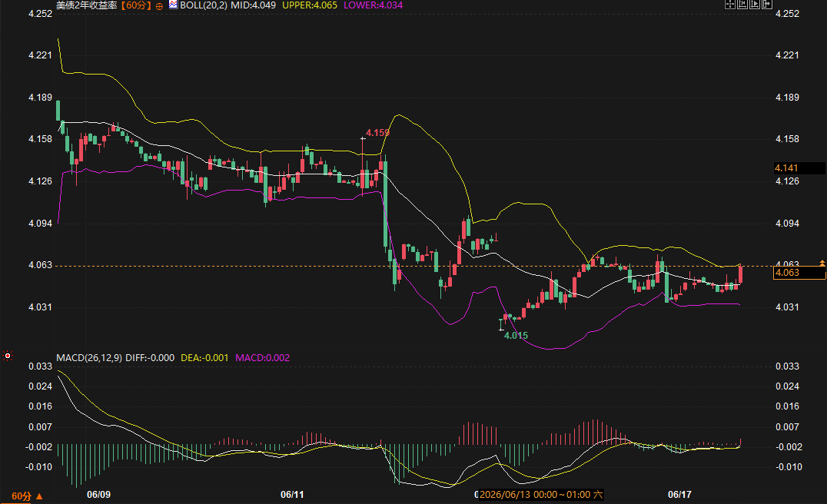Image resolution: width=827 pixels, height=504 pixels.
Task: Click the orange alert marker above 4.063 price tag
Action: point(822,263)
